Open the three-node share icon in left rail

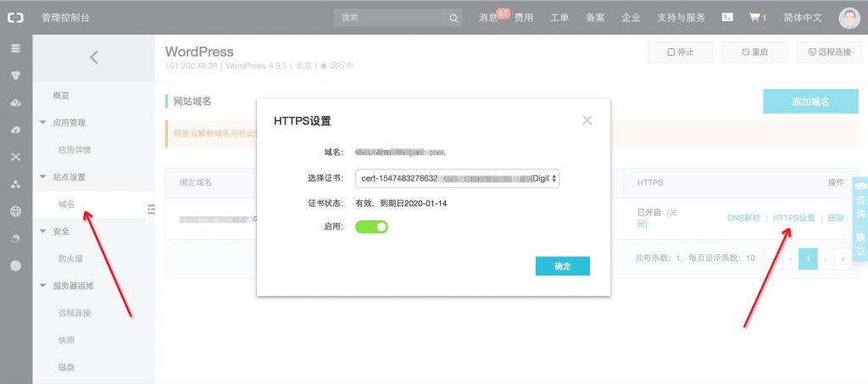tap(15, 184)
